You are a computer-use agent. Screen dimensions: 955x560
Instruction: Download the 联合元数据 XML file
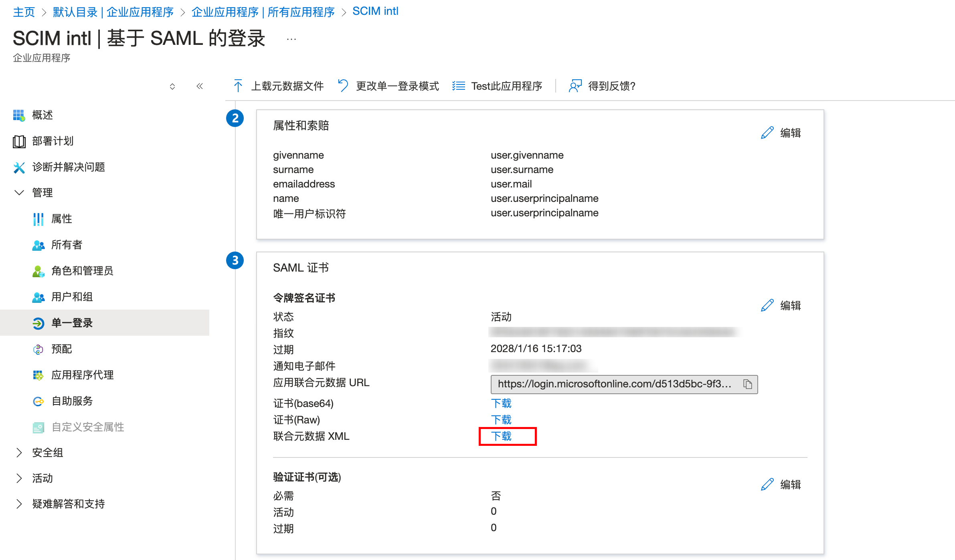(x=501, y=436)
